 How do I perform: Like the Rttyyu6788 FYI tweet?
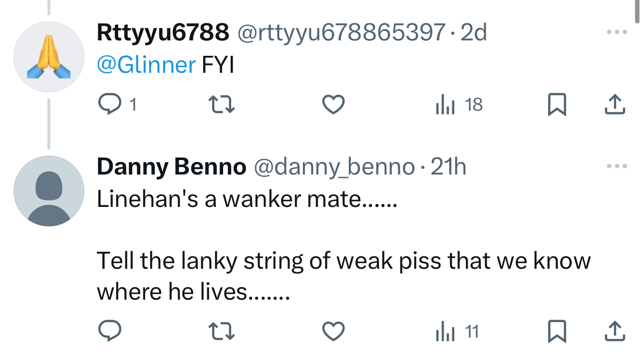333,105
